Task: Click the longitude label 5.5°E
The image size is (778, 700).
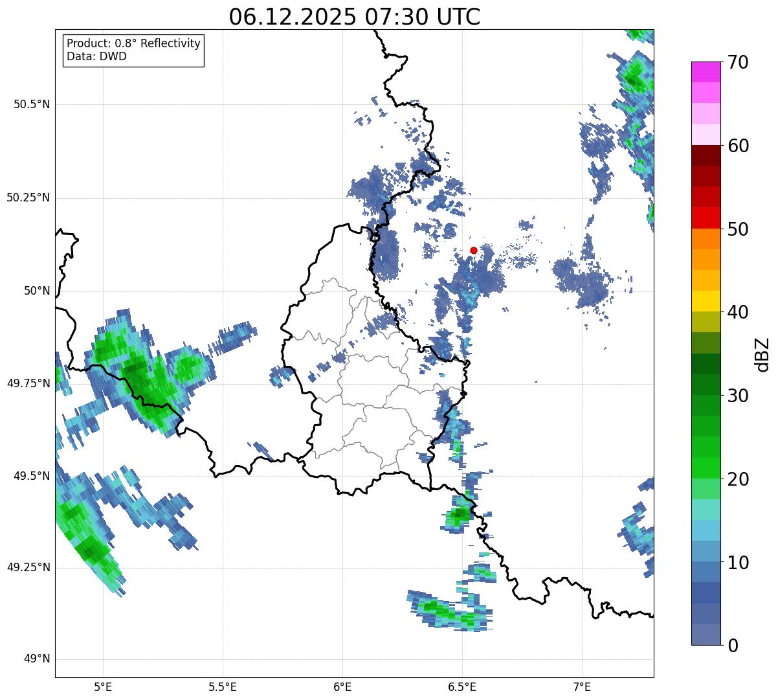Action: click(x=223, y=686)
